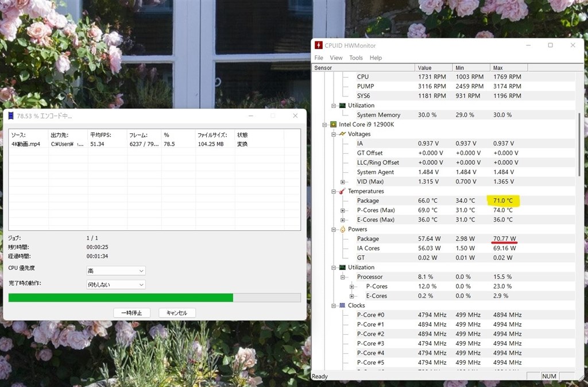
Task: Click the Voltages lightning icon
Action: click(342, 134)
